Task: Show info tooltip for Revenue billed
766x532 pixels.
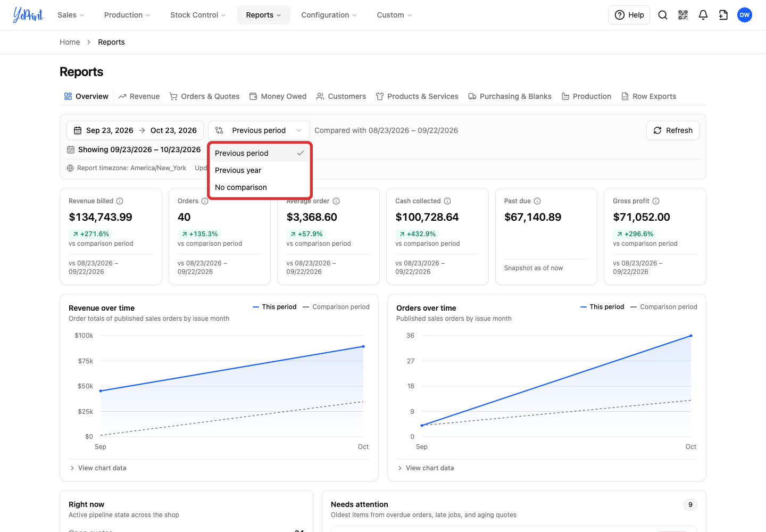Action: pyautogui.click(x=120, y=201)
